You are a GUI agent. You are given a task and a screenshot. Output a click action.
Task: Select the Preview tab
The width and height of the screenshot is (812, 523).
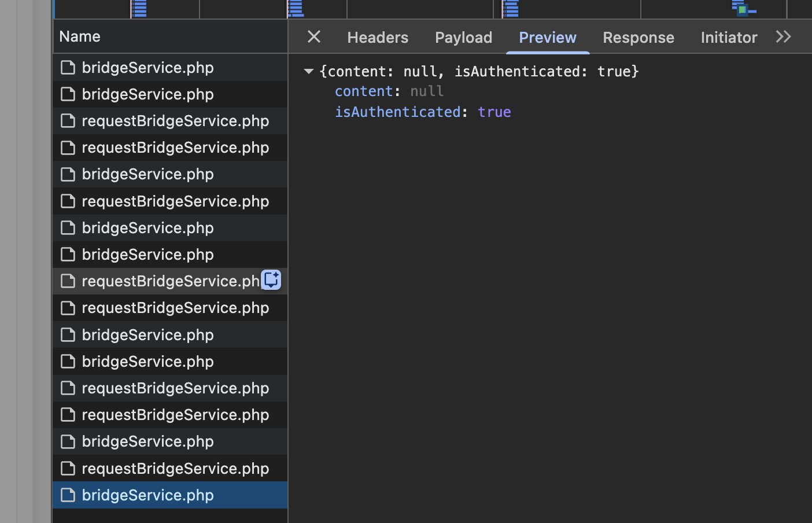click(x=548, y=38)
